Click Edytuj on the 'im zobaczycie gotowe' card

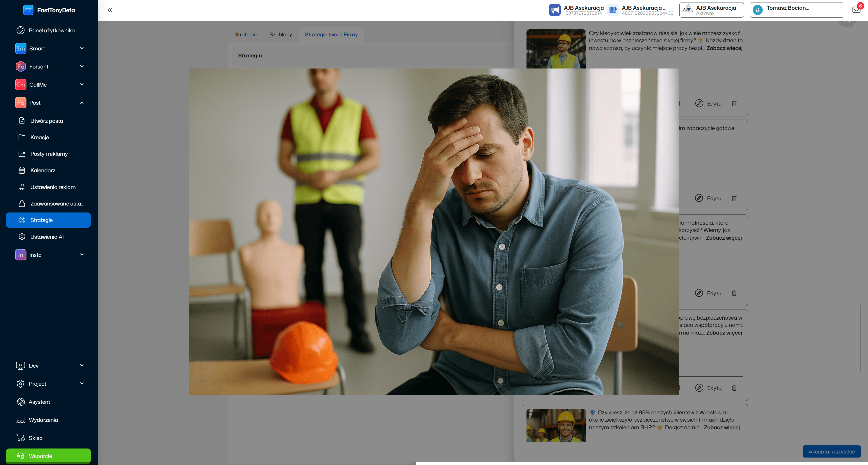(x=709, y=198)
